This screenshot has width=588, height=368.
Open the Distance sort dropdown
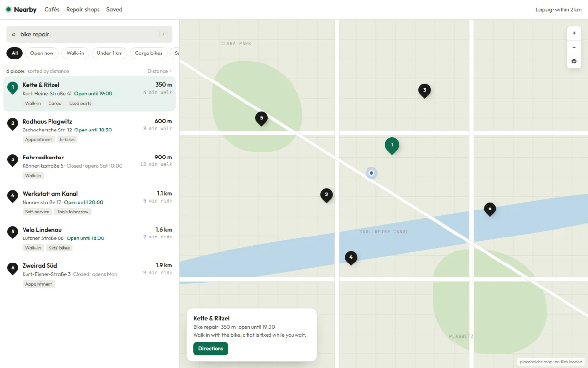(x=160, y=71)
